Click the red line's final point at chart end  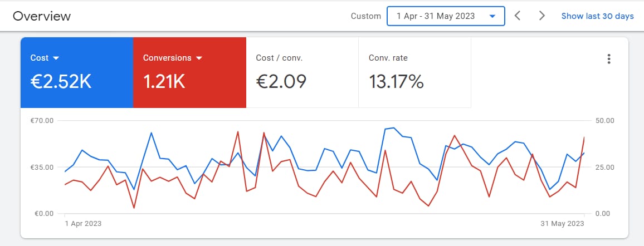pos(584,137)
